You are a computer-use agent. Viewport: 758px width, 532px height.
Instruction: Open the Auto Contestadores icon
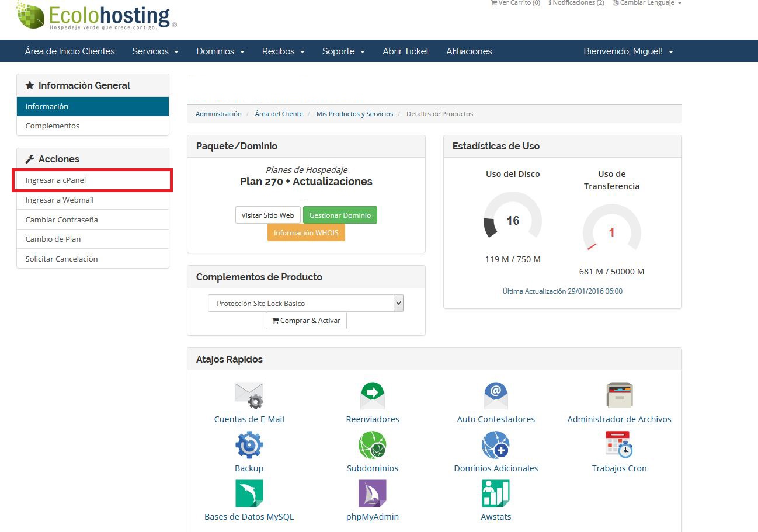(495, 396)
